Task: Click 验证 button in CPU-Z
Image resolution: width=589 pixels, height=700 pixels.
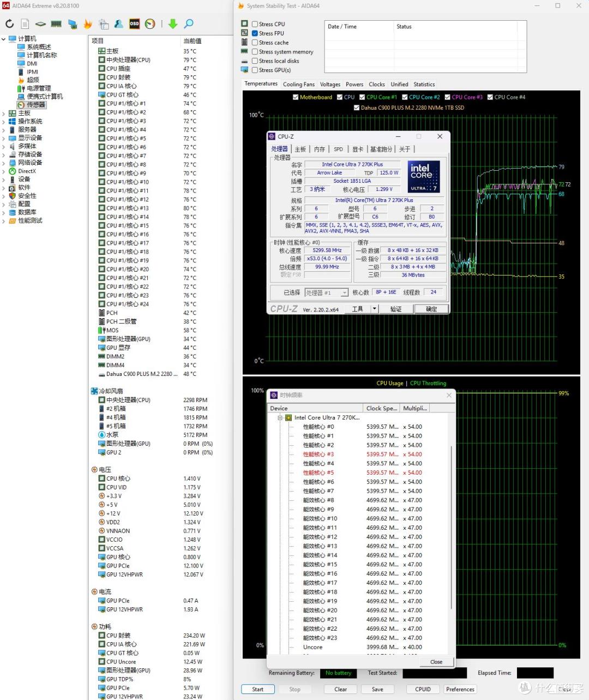Action: [x=396, y=309]
